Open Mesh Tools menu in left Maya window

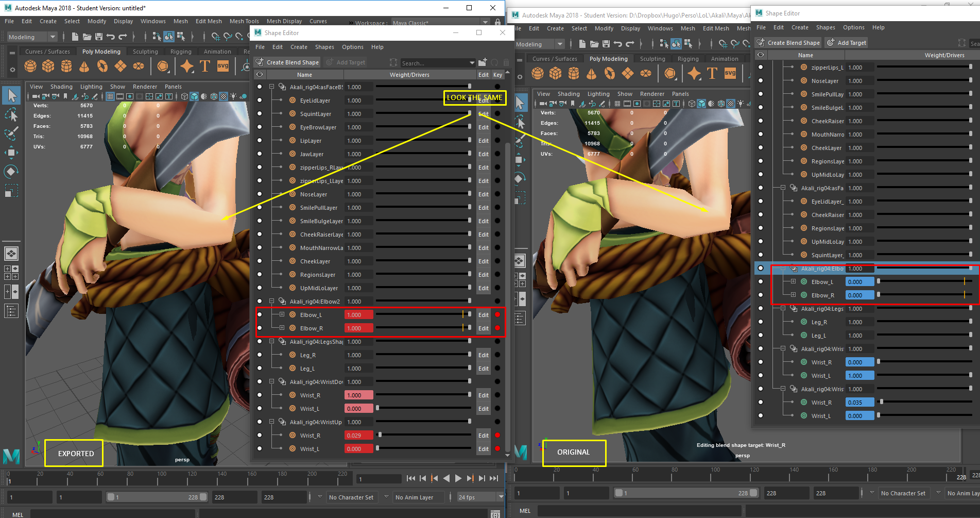coord(244,21)
